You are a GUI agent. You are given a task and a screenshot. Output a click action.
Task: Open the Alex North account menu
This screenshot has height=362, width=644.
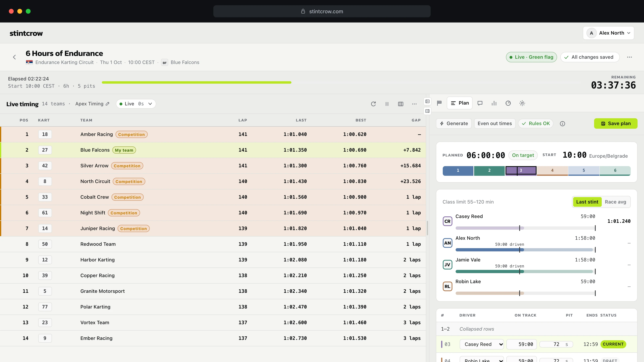click(608, 33)
